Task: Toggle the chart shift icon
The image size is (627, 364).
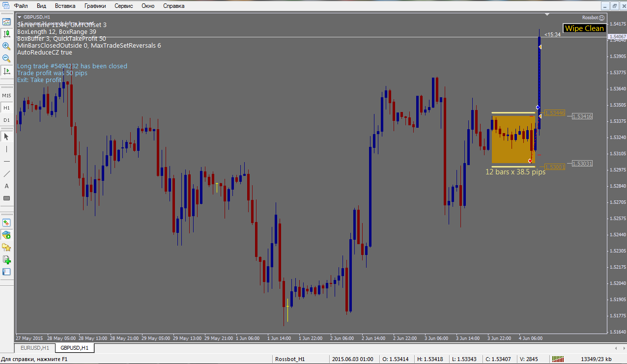Action: coord(6,71)
